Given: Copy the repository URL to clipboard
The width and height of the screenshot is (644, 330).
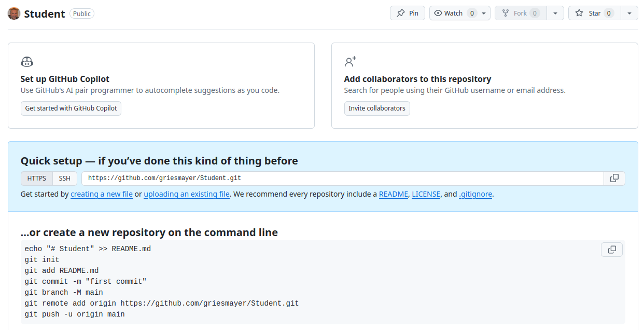Looking at the screenshot, I should (x=614, y=178).
